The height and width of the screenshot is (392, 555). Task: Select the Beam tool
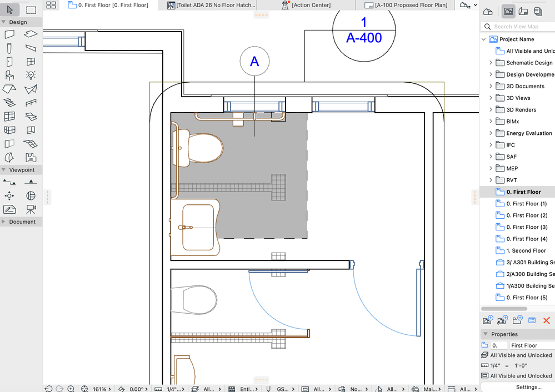pyautogui.click(x=31, y=48)
